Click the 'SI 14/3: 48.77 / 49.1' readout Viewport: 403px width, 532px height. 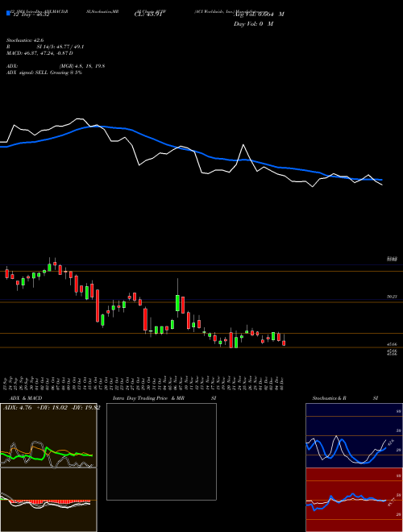60,47
